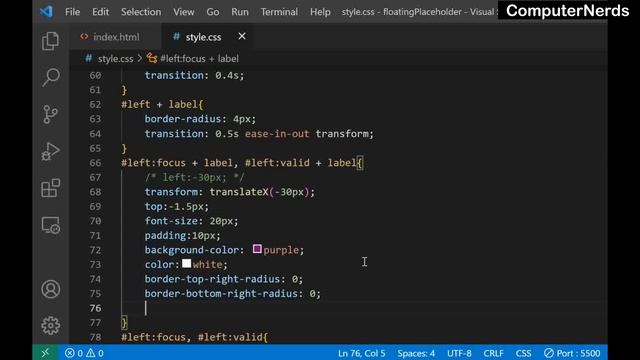Click 'ease-in-out' on line 64
The image size is (640, 360).
click(277, 134)
